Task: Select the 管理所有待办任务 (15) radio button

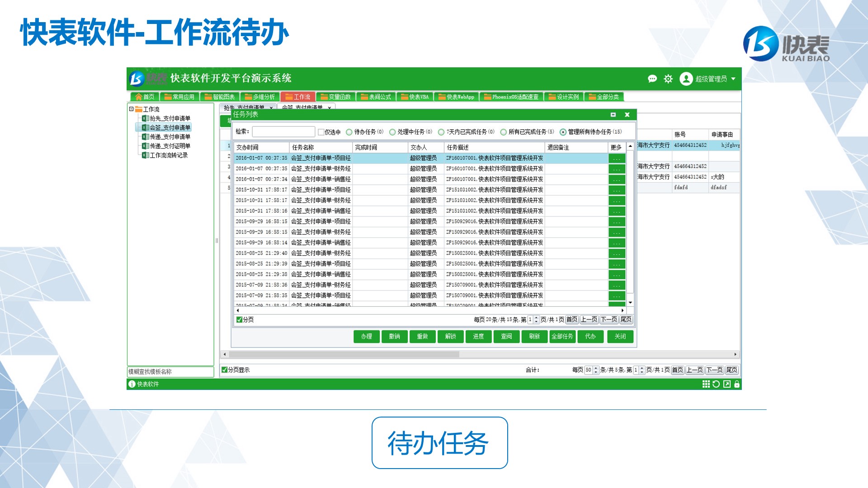Action: (x=563, y=132)
